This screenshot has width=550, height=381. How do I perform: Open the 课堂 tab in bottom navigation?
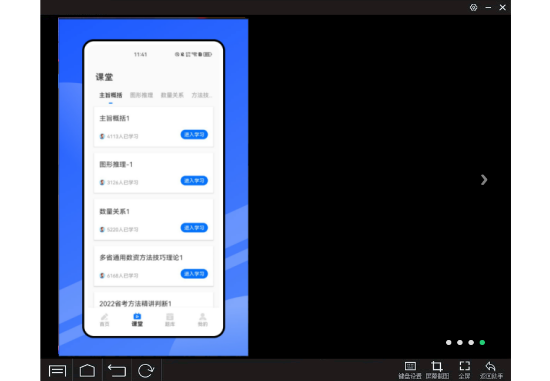tap(137, 320)
